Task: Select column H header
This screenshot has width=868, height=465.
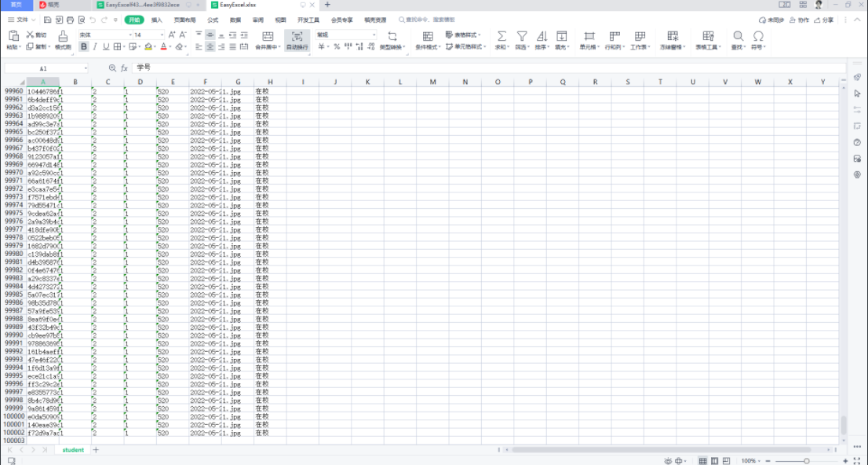Action: (270, 82)
